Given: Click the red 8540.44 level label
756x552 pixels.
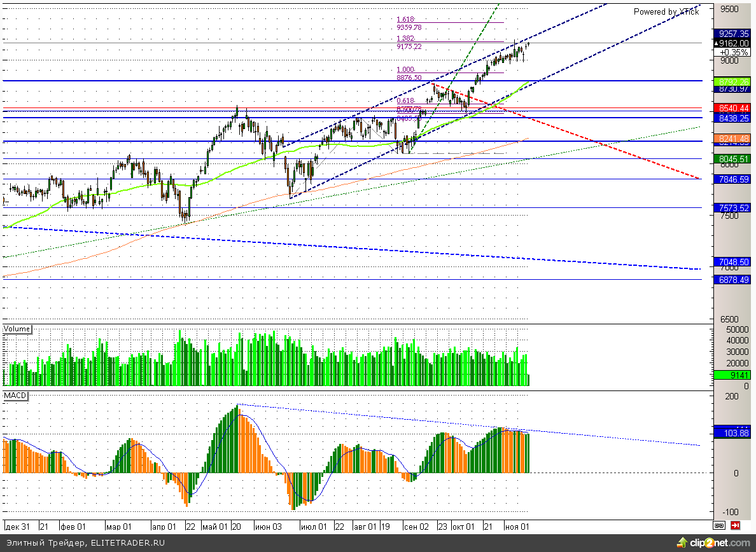Looking at the screenshot, I should point(731,108).
